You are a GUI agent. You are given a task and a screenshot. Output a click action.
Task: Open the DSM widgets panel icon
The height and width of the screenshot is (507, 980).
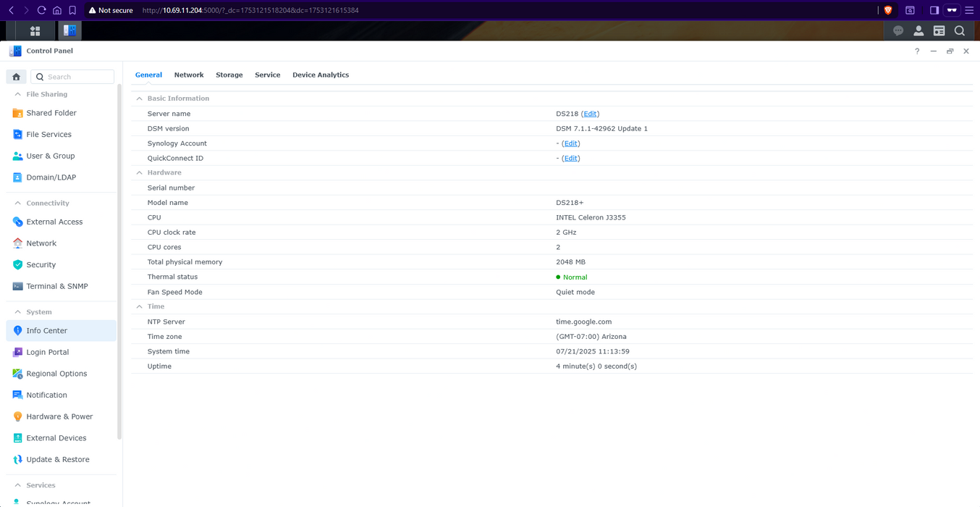(939, 30)
